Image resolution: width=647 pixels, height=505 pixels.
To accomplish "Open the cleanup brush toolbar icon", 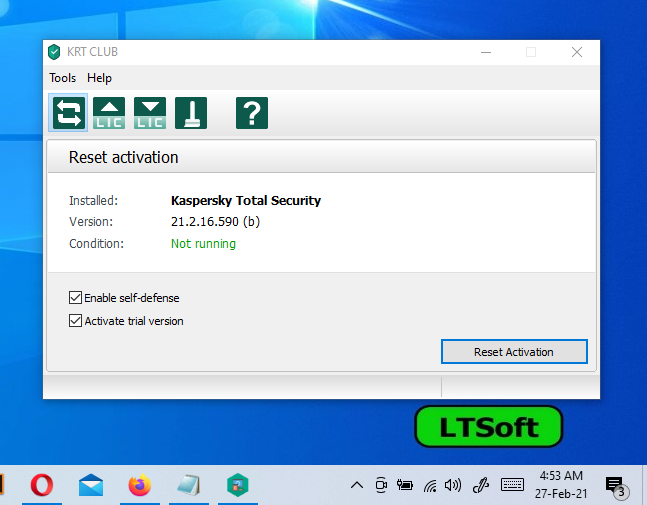I will click(191, 113).
